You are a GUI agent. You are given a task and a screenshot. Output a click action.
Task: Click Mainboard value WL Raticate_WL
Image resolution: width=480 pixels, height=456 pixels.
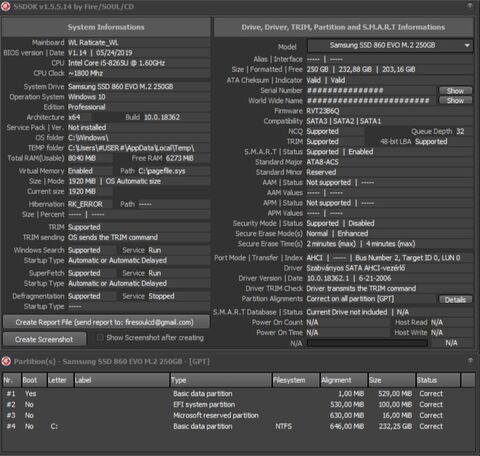93,43
